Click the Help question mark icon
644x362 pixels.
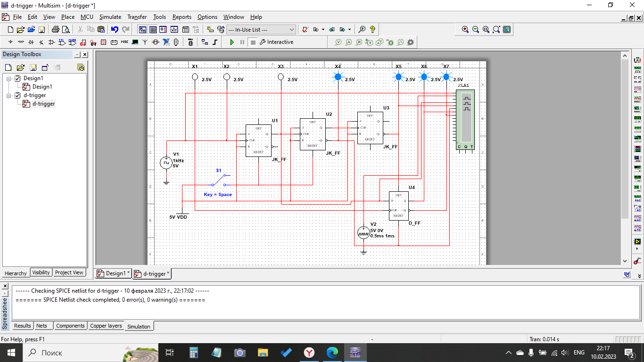click(372, 30)
